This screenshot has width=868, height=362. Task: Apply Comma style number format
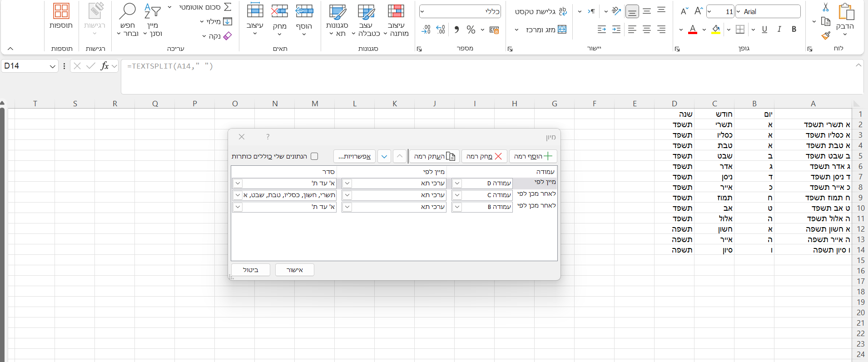tap(456, 30)
